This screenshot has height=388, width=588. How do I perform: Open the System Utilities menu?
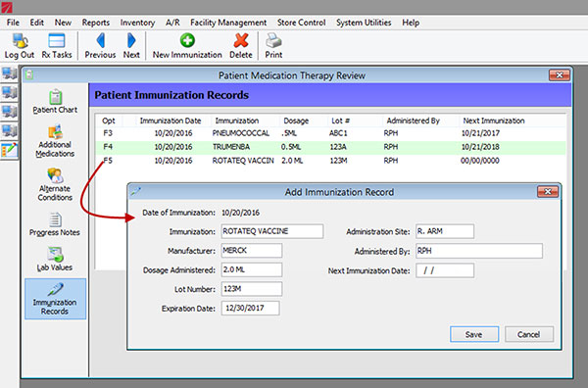pos(364,23)
